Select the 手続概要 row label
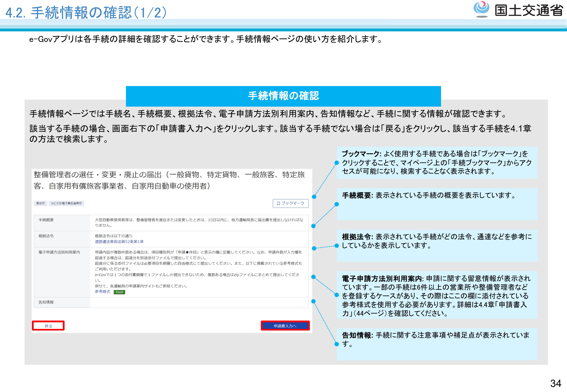Image resolution: width=567 pixels, height=392 pixels. coord(46,220)
